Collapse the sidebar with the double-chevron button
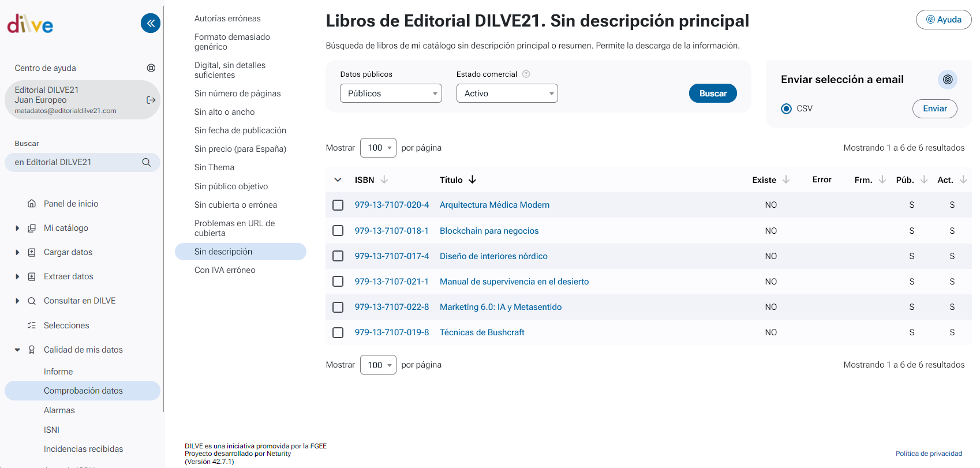The width and height of the screenshot is (980, 468). coord(151,23)
